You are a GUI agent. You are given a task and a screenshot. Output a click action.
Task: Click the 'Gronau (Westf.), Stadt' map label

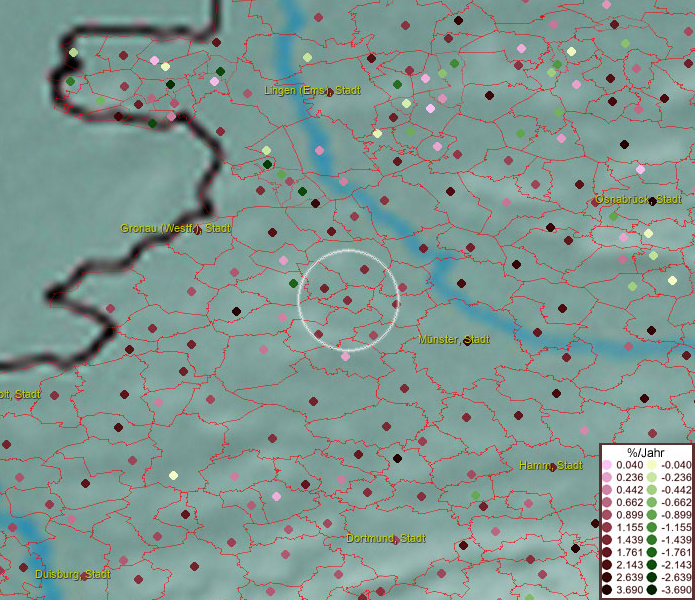click(176, 228)
